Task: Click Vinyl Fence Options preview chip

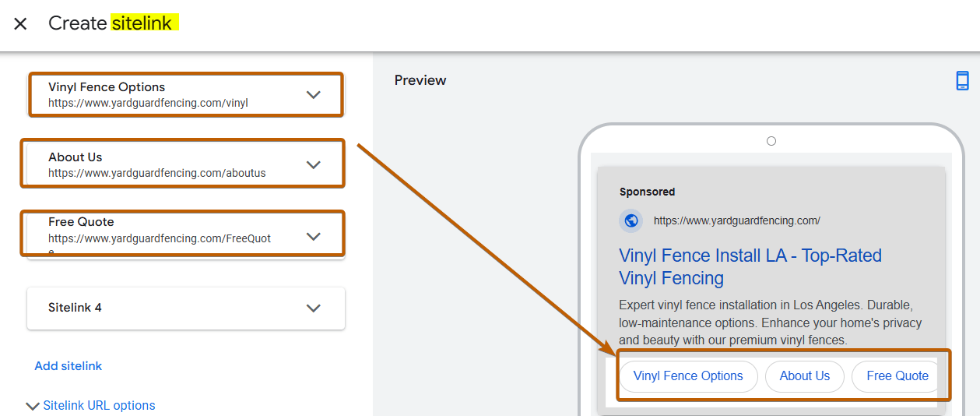Action: [x=688, y=376]
